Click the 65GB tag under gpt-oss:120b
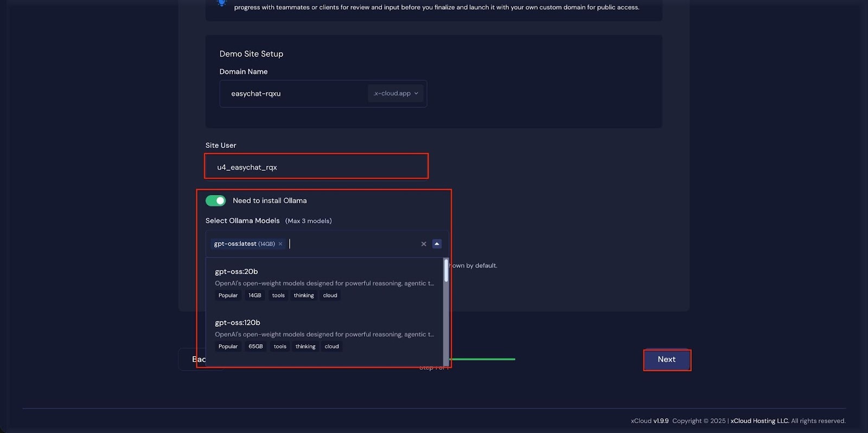868x433 pixels. [x=256, y=346]
